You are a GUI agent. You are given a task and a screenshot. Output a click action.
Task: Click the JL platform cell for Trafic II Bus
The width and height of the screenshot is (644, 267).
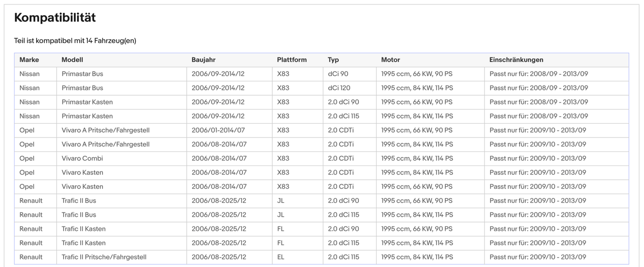point(280,200)
